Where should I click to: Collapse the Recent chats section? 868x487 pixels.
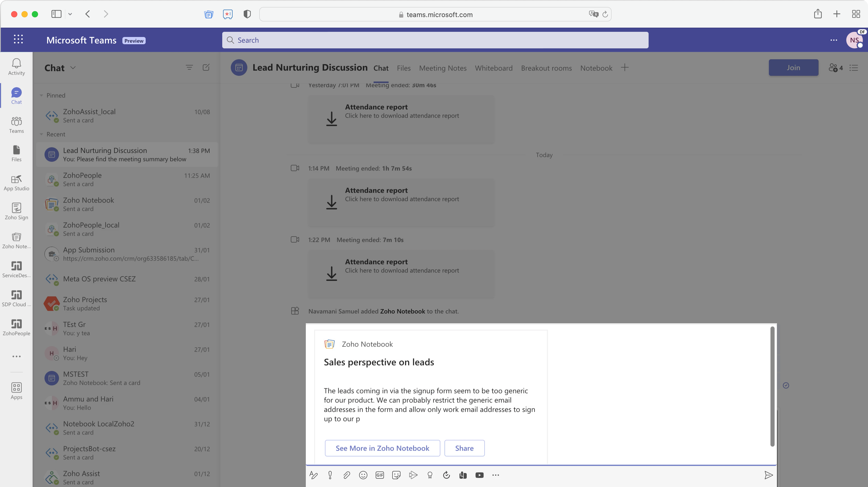click(41, 134)
